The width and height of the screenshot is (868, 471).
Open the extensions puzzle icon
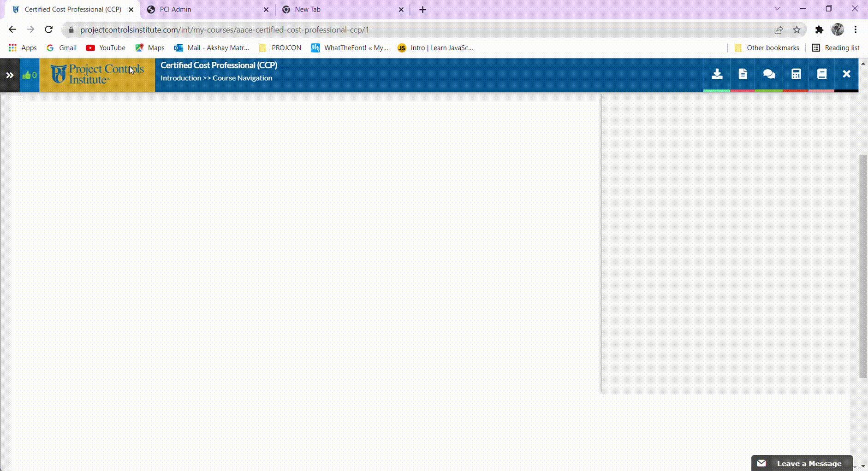click(819, 30)
